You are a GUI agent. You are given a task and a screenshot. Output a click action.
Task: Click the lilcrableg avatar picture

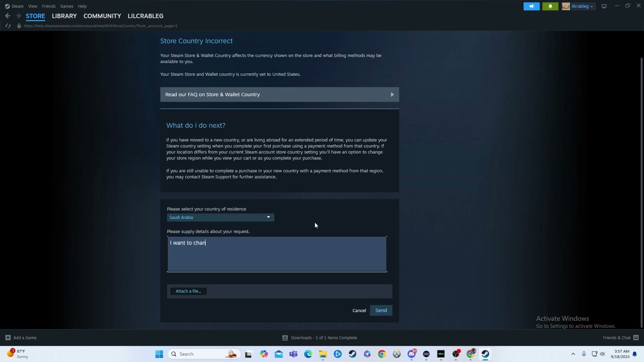[566, 6]
